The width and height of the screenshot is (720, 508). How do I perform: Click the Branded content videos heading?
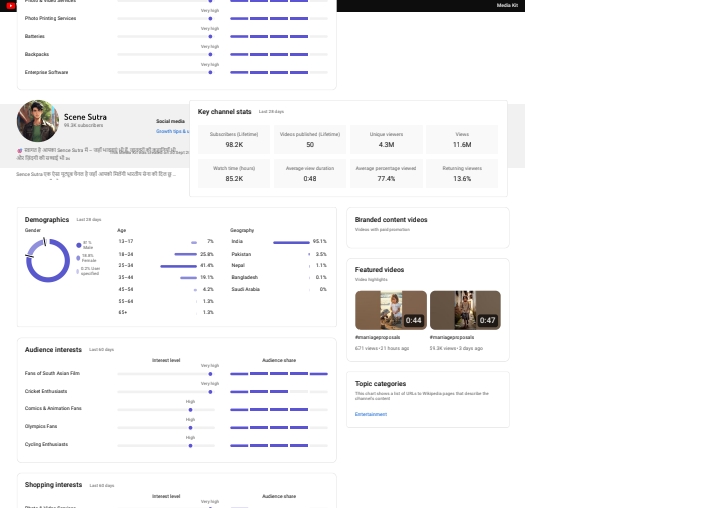(391, 219)
